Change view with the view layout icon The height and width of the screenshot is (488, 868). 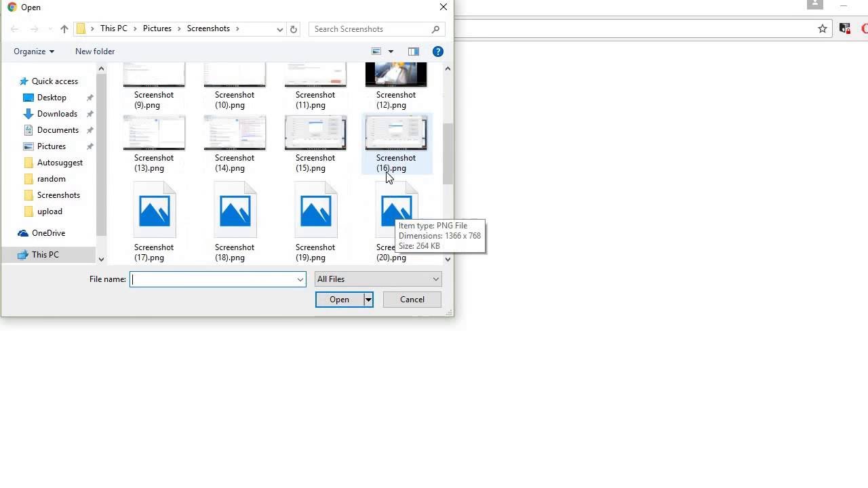click(x=376, y=52)
